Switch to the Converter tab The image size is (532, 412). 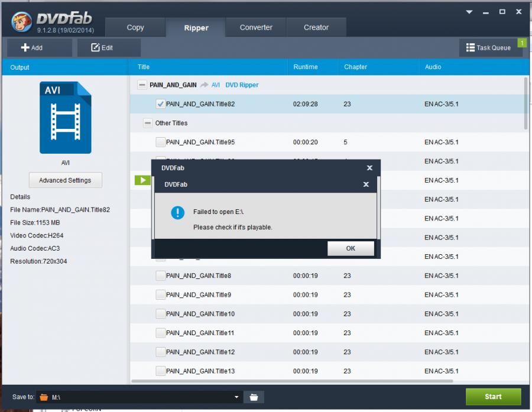(x=256, y=27)
